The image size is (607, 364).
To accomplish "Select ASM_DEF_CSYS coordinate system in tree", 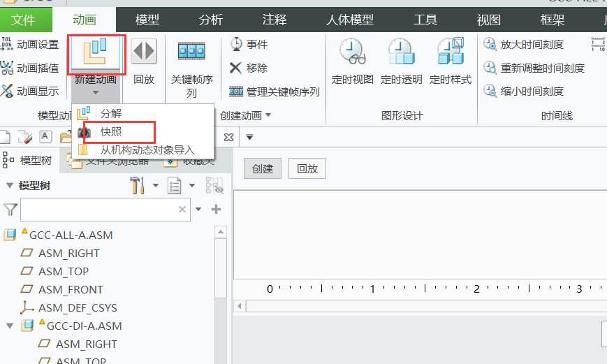I will [78, 308].
